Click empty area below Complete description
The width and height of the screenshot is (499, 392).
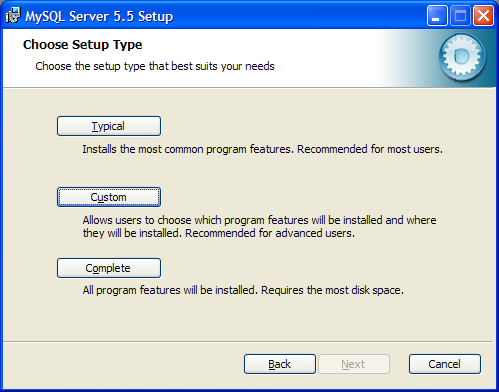tap(248, 318)
